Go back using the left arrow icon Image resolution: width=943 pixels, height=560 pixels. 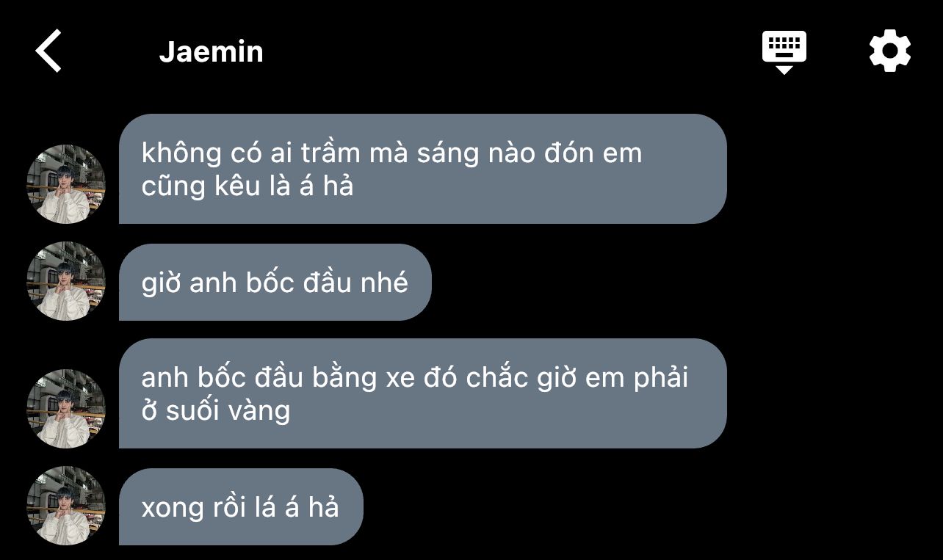pos(48,51)
